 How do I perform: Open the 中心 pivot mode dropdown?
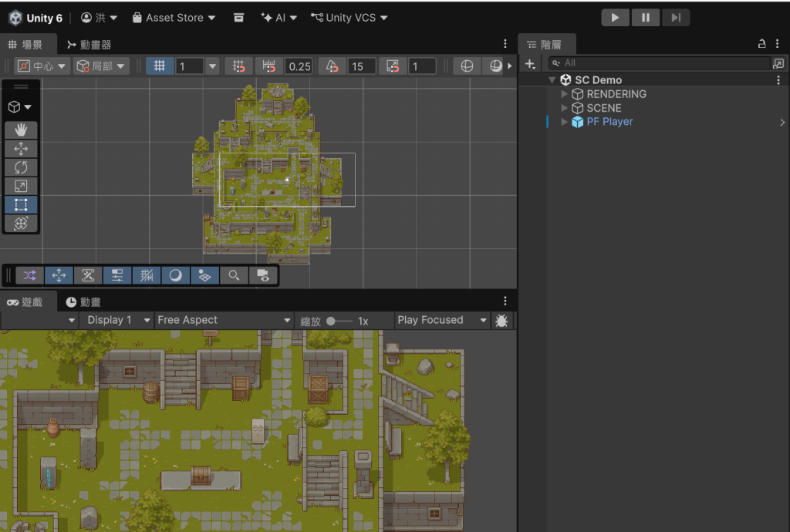pos(42,66)
